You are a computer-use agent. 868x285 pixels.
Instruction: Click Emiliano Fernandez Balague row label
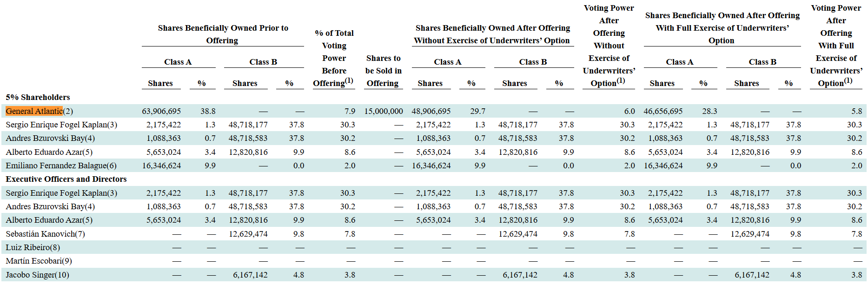[x=61, y=166]
